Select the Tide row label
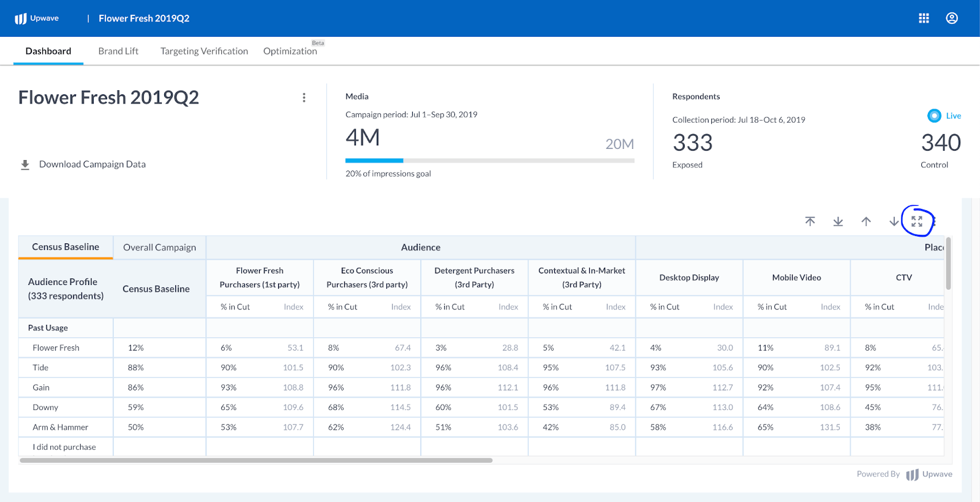Screen dimensions: 980x502 (x=40, y=368)
